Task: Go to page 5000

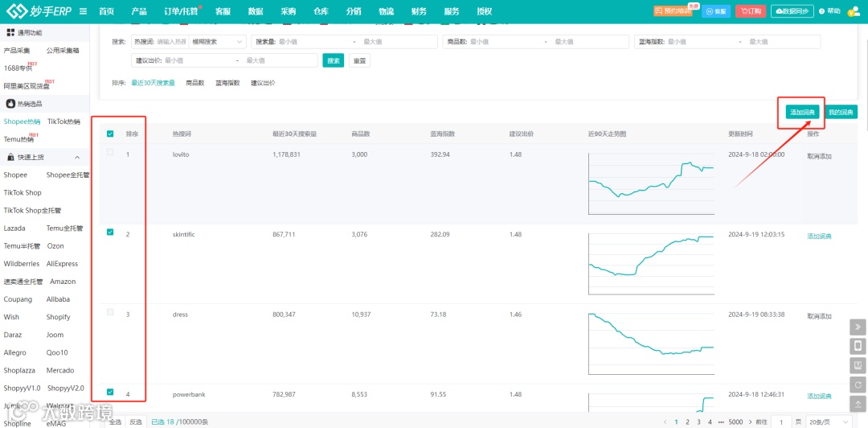Action: point(735,422)
